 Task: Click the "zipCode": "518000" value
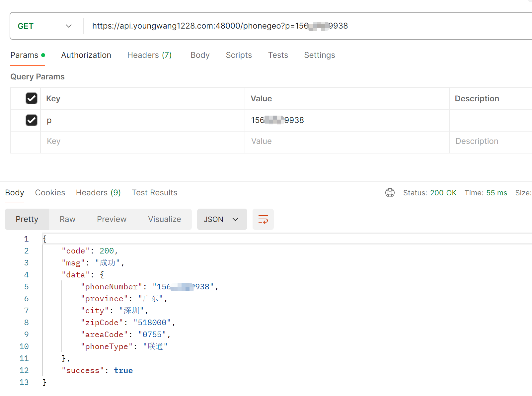point(152,323)
